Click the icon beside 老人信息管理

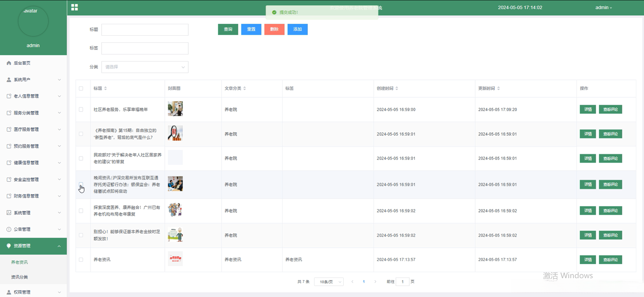[x=9, y=96]
